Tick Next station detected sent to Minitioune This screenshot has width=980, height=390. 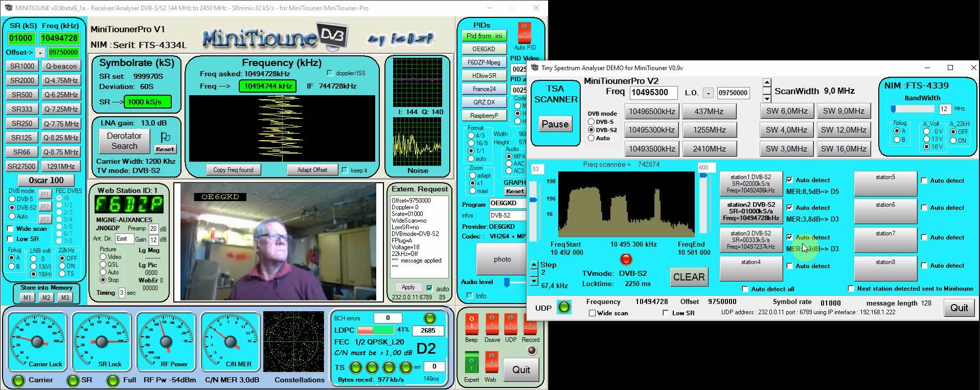click(851, 289)
